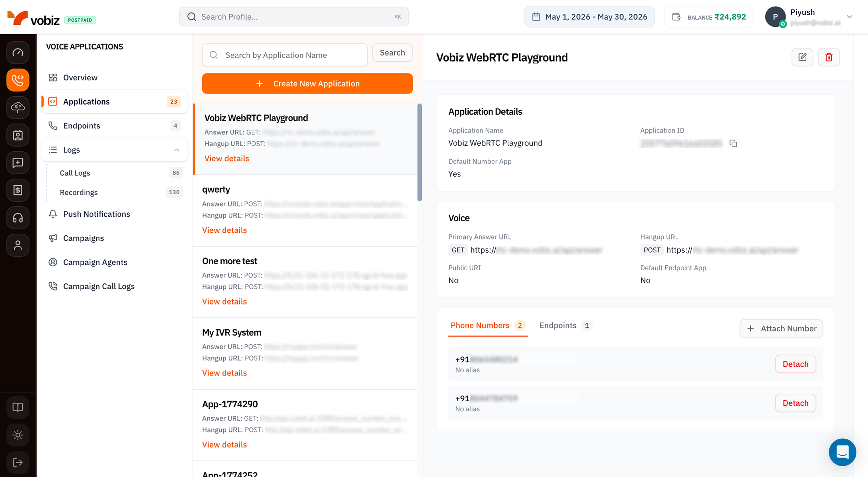Click the wallet balance icon
Screen dimensions: 868x477
pyautogui.click(x=676, y=17)
